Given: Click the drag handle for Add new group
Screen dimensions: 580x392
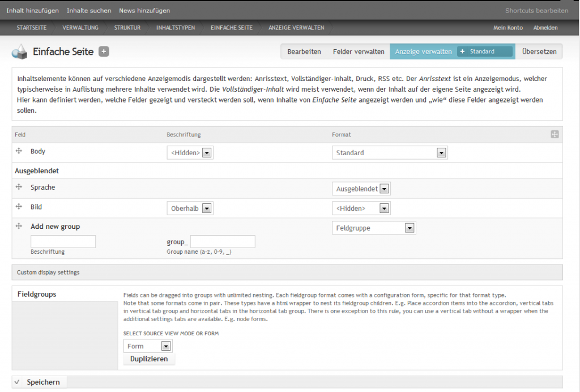Looking at the screenshot, I should 19,226.
